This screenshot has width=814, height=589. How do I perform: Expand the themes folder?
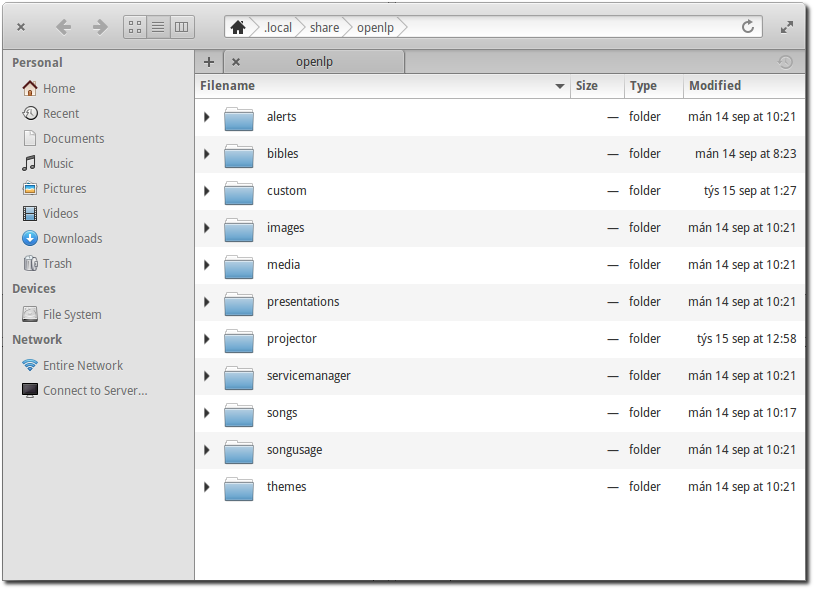coord(207,487)
